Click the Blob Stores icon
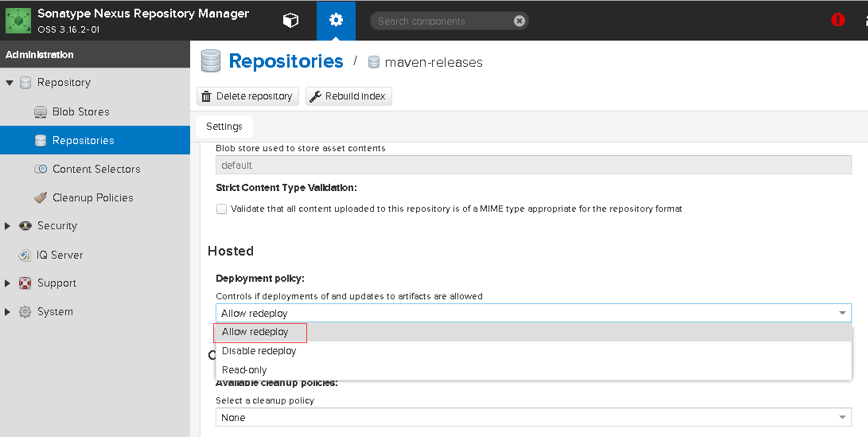This screenshot has width=868, height=437. pyautogui.click(x=41, y=112)
